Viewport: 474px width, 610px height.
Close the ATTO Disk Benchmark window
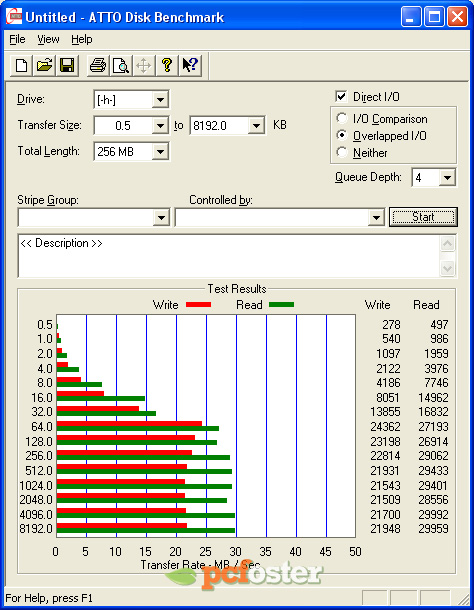[x=457, y=17]
